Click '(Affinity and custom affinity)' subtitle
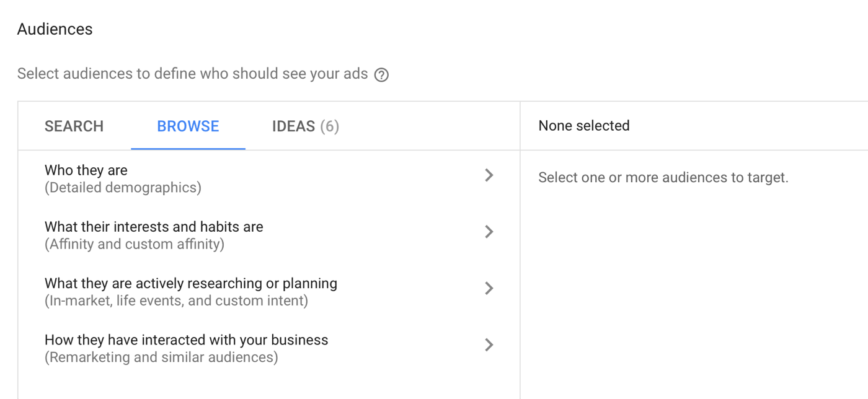This screenshot has height=399, width=868. point(135,244)
